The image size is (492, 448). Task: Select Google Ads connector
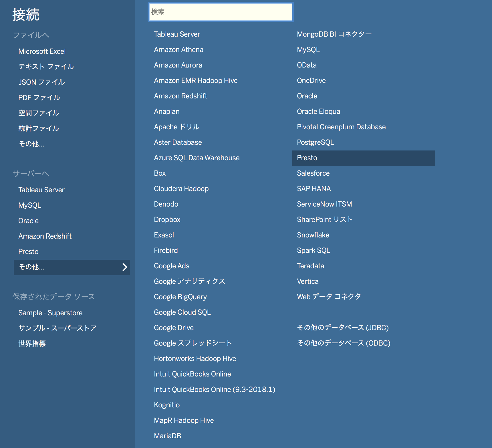(x=172, y=266)
